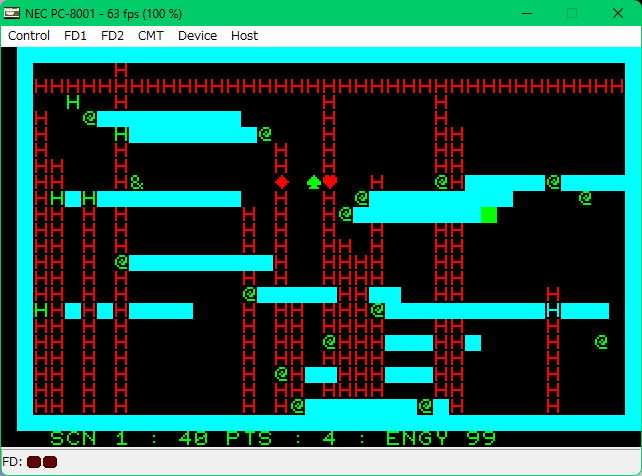Click the green spade symbol in the game
642x476 pixels.
pos(314,182)
